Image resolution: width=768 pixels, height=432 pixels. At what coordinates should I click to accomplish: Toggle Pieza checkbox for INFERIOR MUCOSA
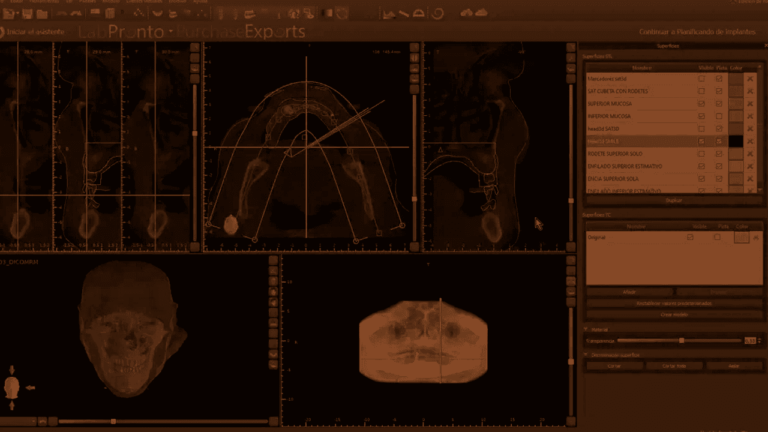(x=718, y=116)
